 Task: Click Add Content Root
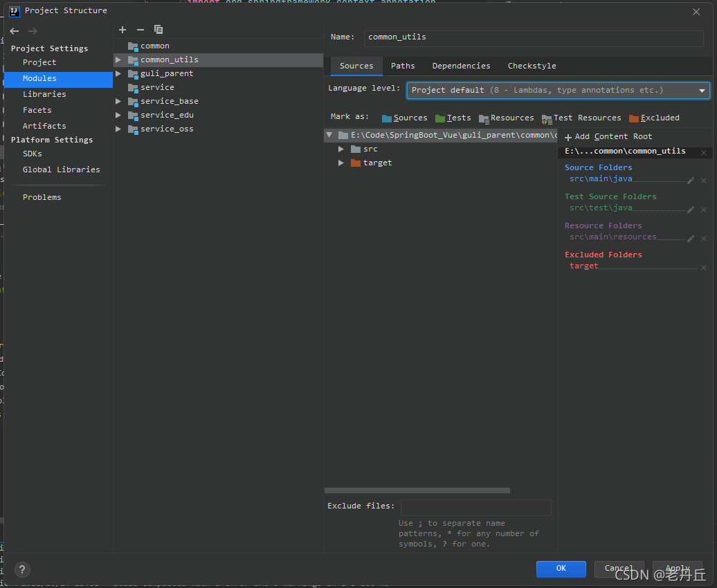point(608,137)
